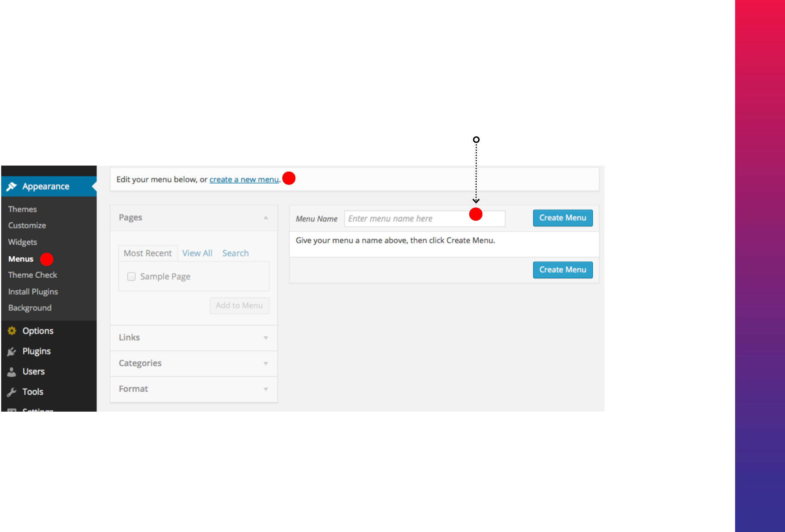Click the Plugins plug icon
This screenshot has width=785, height=532.
[x=12, y=351]
